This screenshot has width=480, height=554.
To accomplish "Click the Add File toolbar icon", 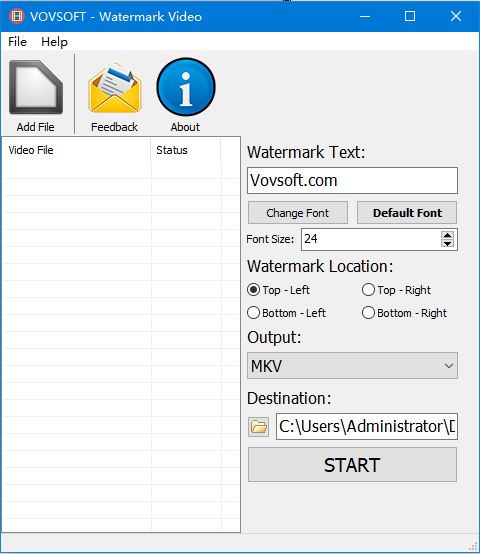I will point(36,87).
